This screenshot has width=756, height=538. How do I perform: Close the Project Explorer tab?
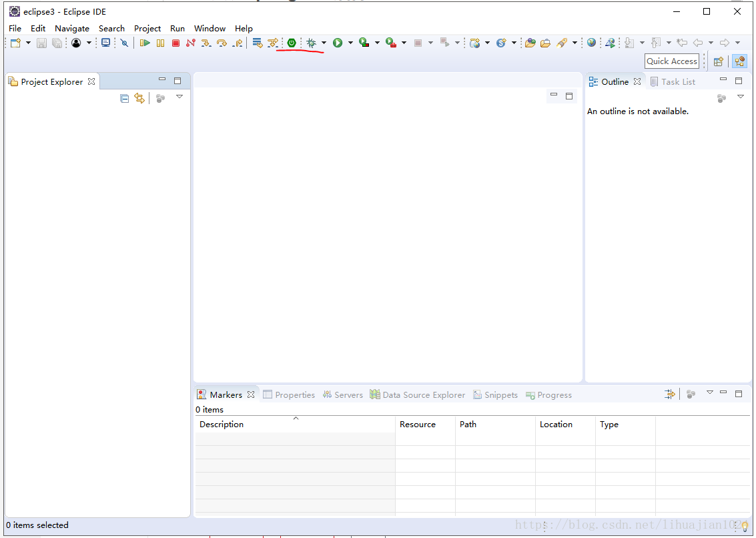91,81
